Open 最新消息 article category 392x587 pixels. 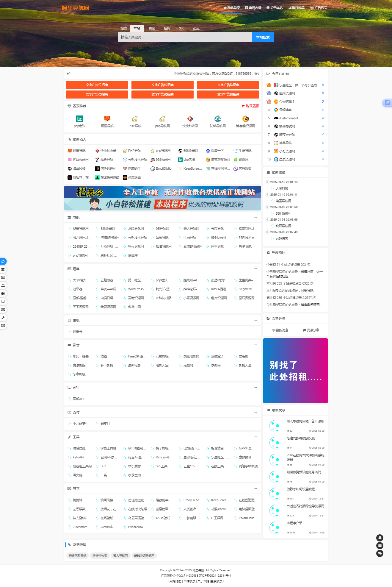280,330
